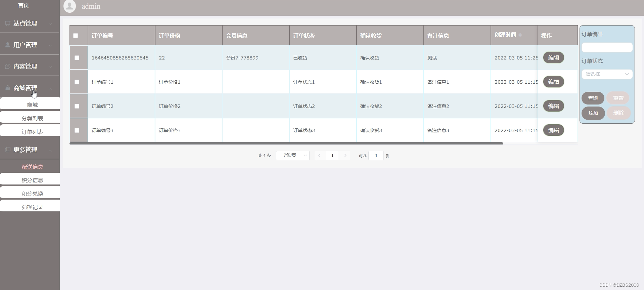Focus the 前往 page number input
Screen dimensions: 644x290
(x=376, y=156)
